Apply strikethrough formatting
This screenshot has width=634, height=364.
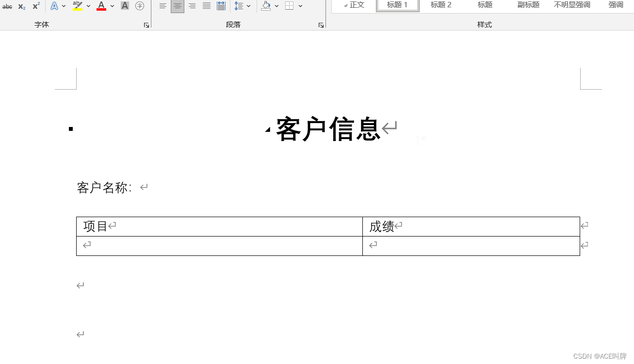pyautogui.click(x=7, y=6)
